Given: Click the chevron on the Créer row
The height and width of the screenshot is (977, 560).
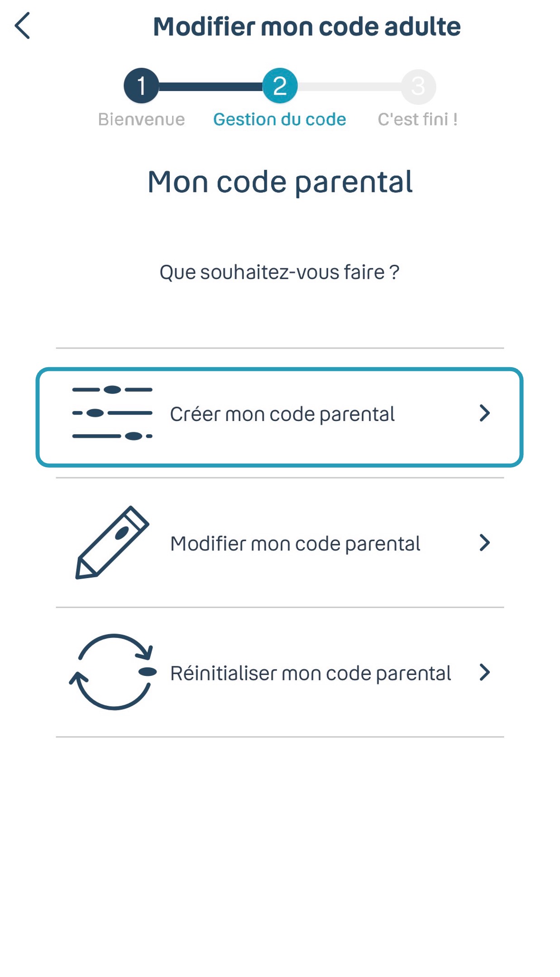Looking at the screenshot, I should (484, 413).
